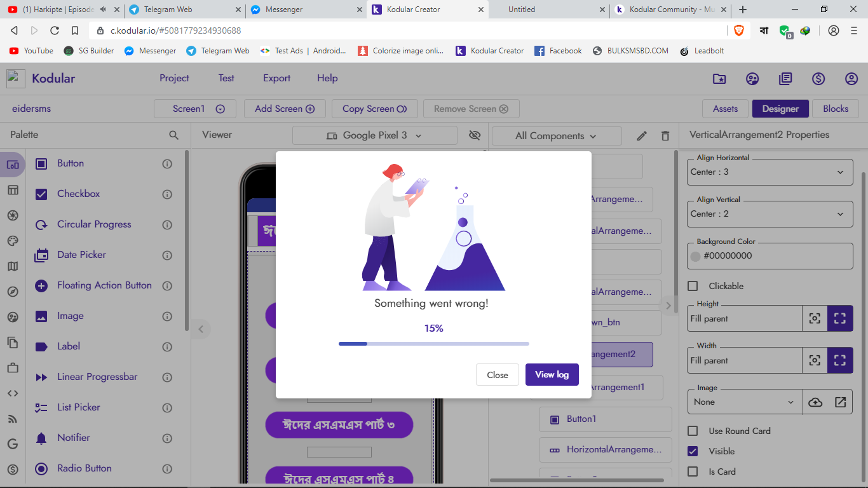Show info for Circular Progress component
The height and width of the screenshot is (488, 868).
pyautogui.click(x=167, y=225)
